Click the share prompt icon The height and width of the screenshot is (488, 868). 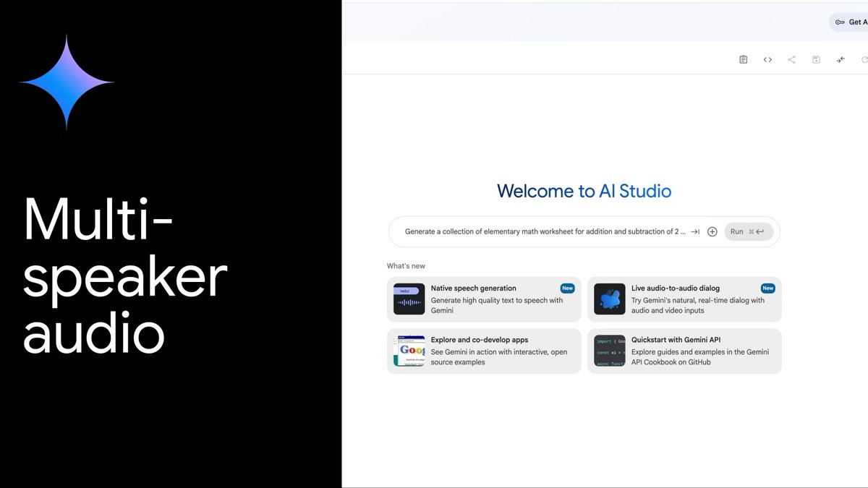(x=791, y=59)
